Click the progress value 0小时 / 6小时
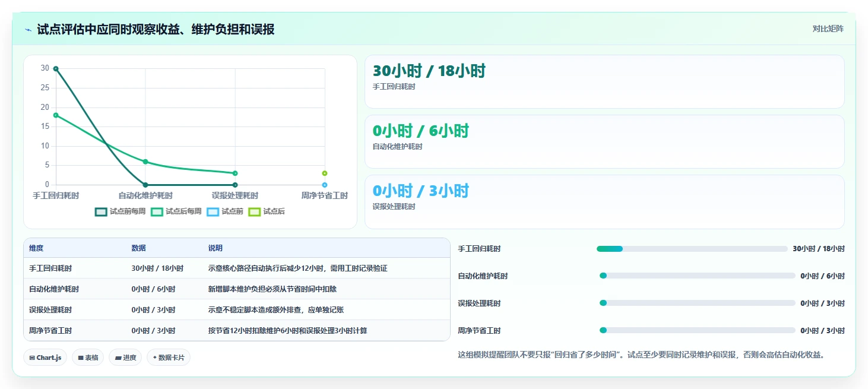 pos(822,276)
